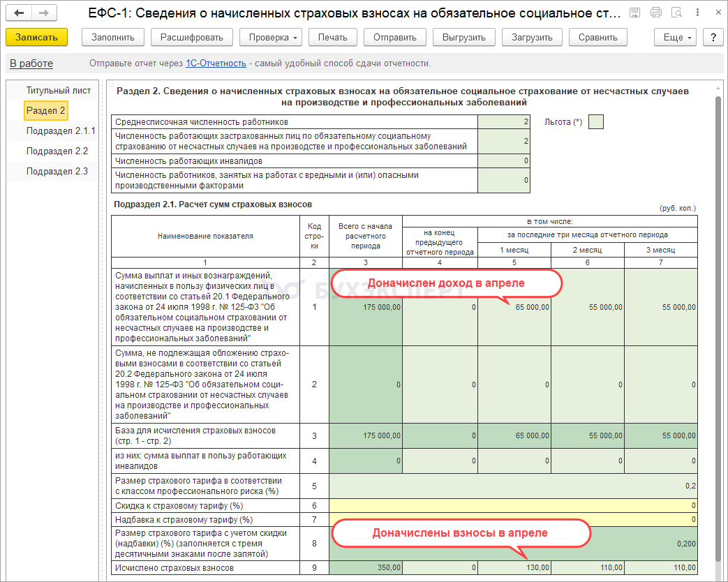Click the Загрузить button
728x582 pixels.
[532, 38]
